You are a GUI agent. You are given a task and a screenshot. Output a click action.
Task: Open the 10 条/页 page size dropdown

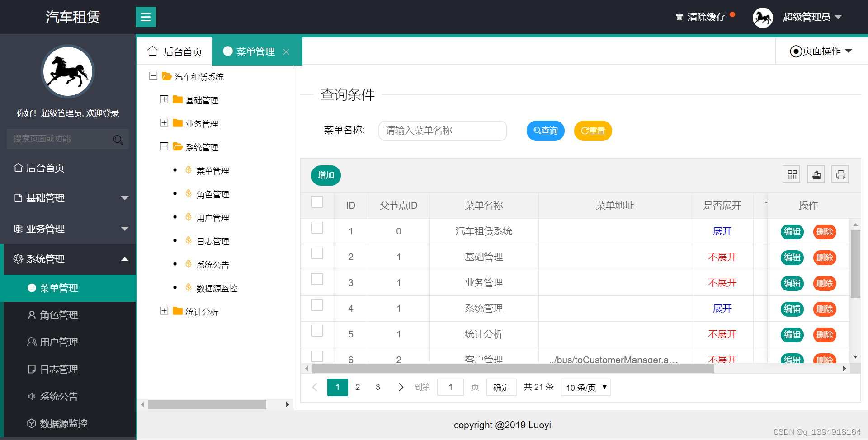click(x=585, y=387)
